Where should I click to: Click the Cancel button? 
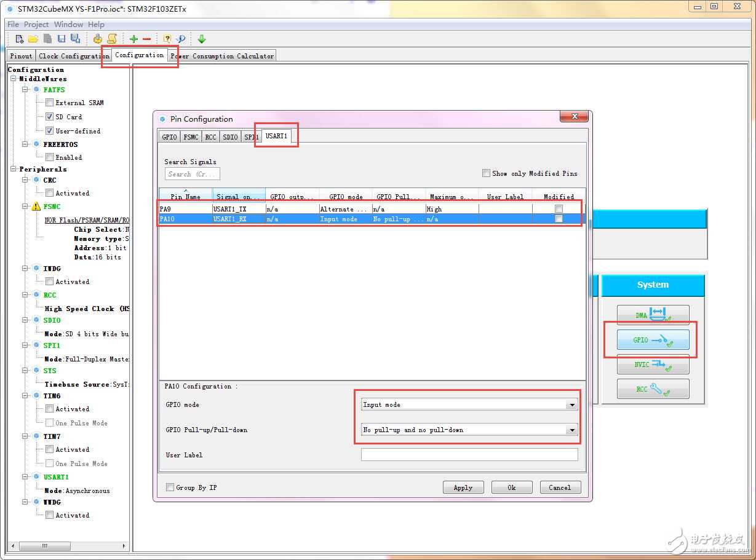point(560,487)
